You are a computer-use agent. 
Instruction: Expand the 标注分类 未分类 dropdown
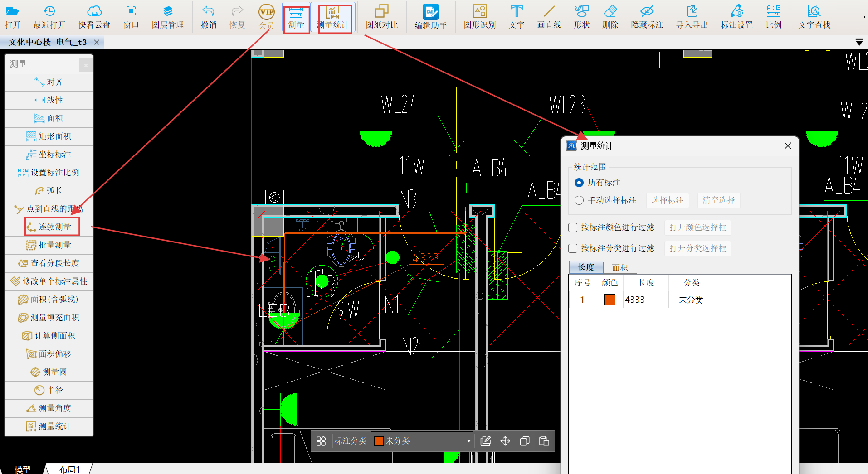[x=468, y=441]
